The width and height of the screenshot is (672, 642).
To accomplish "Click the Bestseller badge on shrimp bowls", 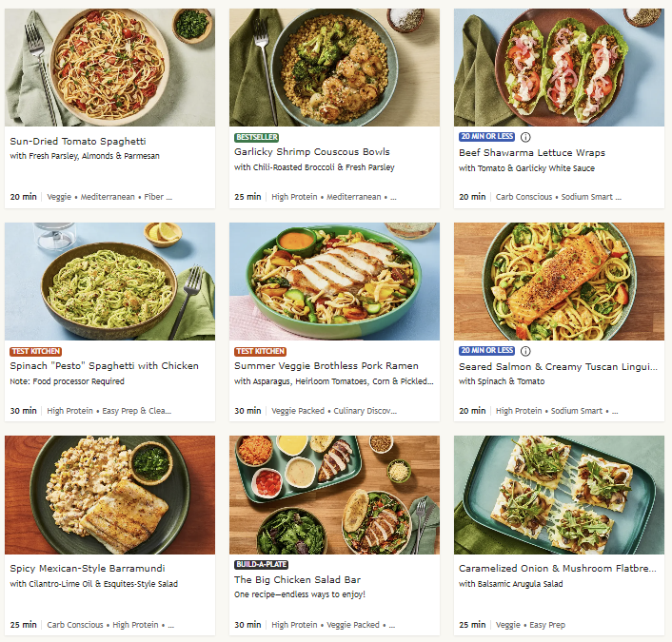I will pyautogui.click(x=257, y=137).
